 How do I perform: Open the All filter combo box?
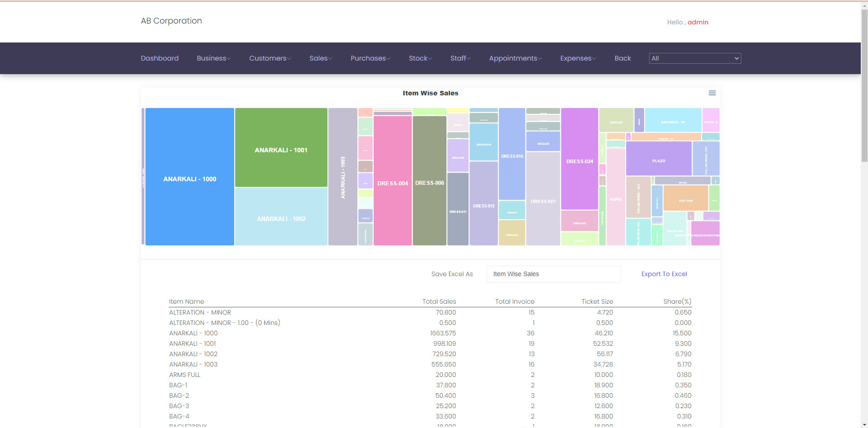[x=695, y=58]
